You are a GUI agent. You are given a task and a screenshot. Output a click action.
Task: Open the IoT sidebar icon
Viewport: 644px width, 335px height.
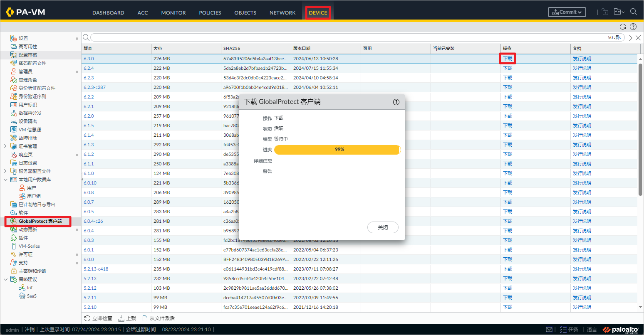[x=22, y=288]
